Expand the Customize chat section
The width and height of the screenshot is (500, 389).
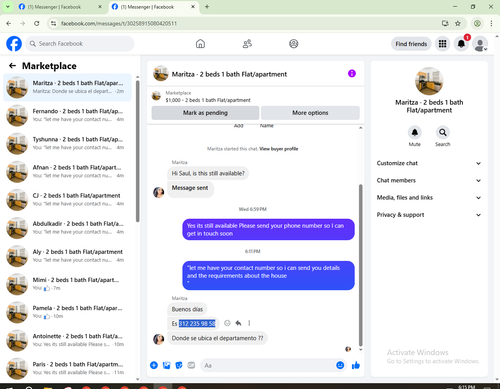(x=429, y=163)
